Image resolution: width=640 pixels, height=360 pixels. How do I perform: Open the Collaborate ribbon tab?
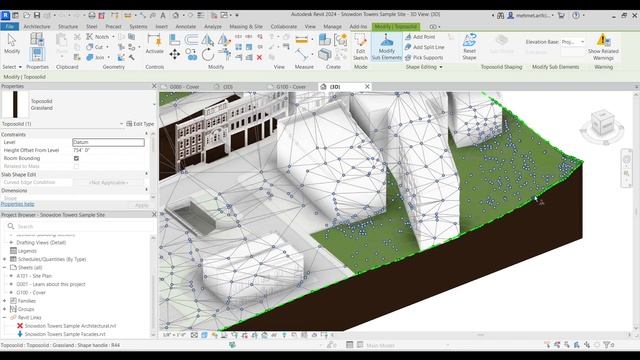click(x=284, y=27)
